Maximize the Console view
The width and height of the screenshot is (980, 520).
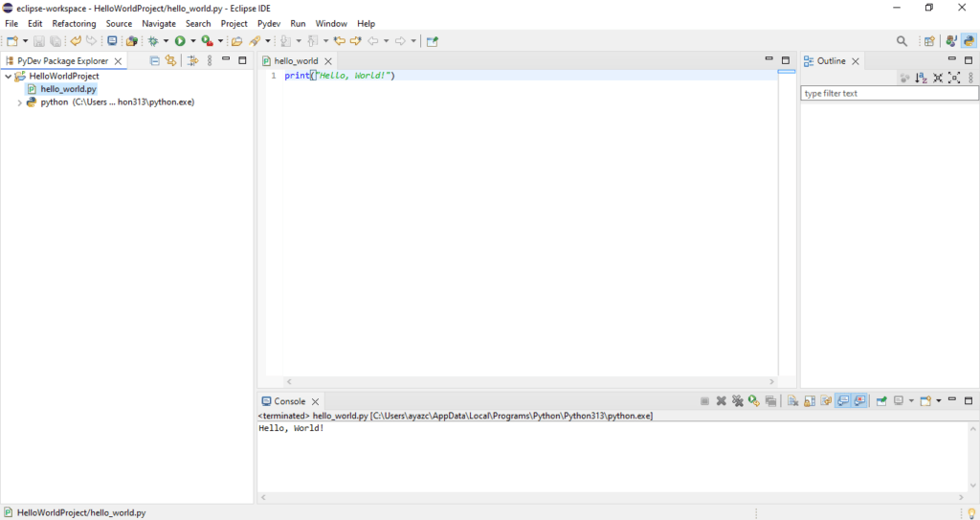[x=969, y=400]
